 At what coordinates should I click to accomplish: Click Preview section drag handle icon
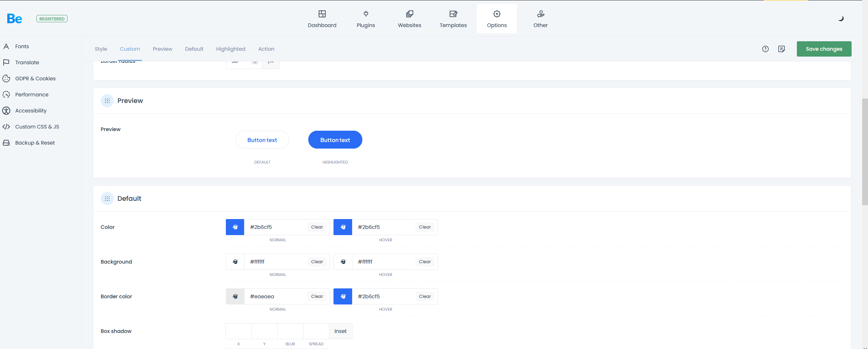click(107, 101)
